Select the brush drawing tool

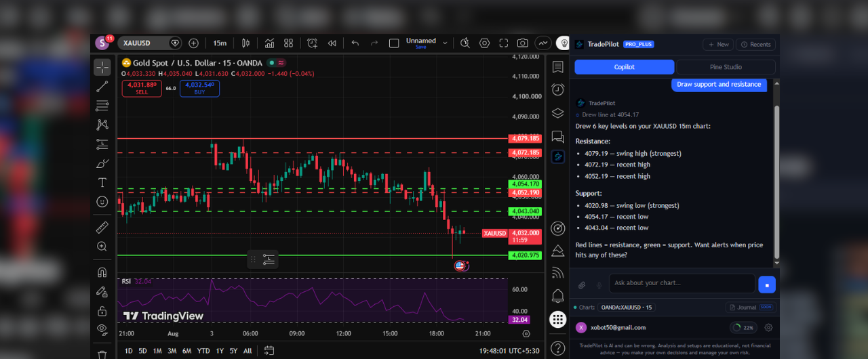(102, 163)
